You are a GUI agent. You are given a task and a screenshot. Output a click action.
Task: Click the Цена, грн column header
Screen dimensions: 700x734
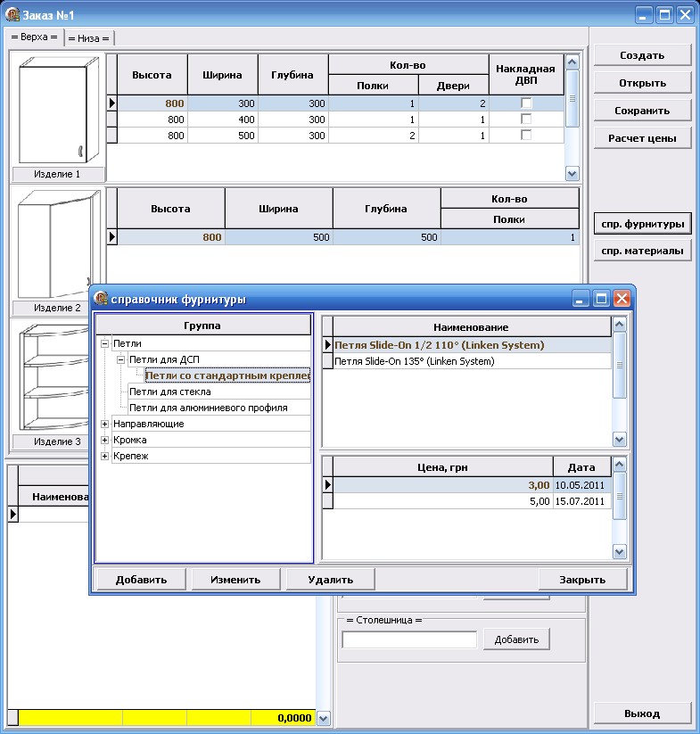pos(442,466)
